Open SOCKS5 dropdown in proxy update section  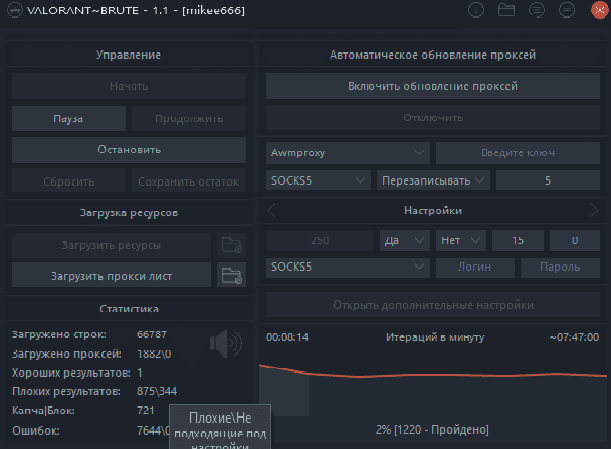click(x=318, y=180)
